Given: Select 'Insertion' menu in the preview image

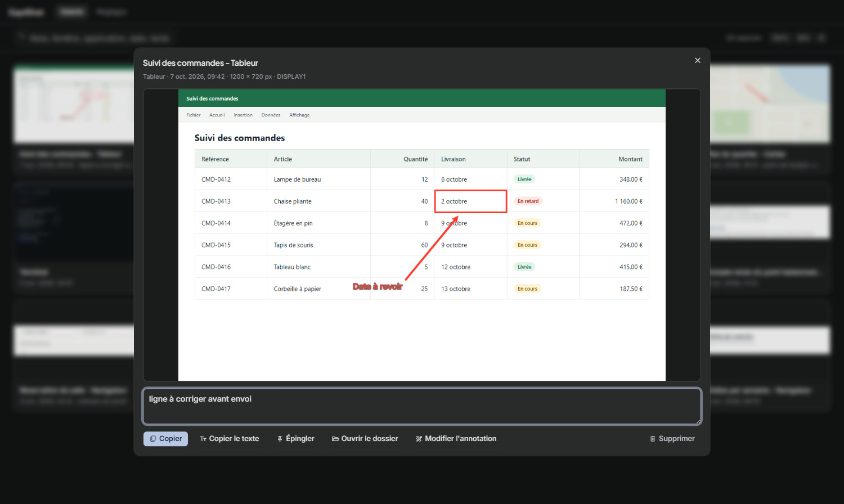Looking at the screenshot, I should (x=243, y=115).
